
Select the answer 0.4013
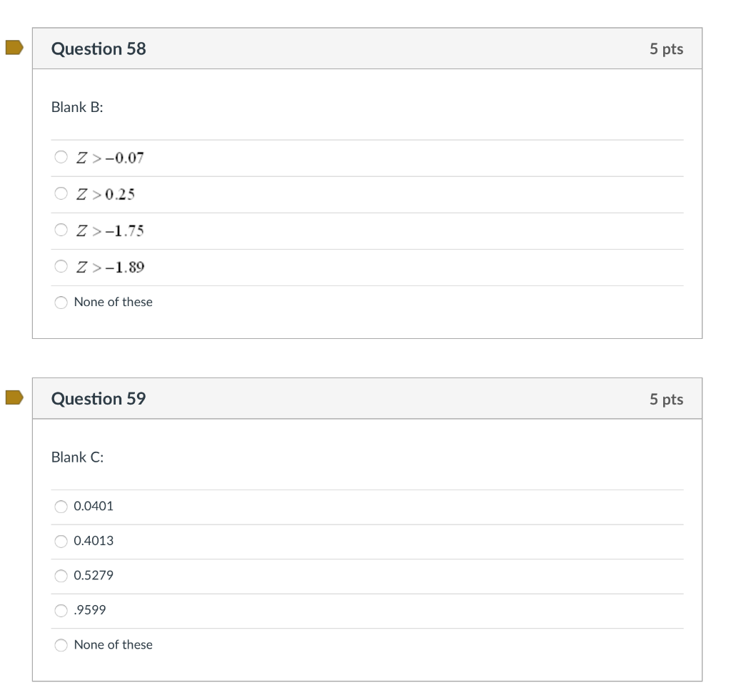[61, 542]
